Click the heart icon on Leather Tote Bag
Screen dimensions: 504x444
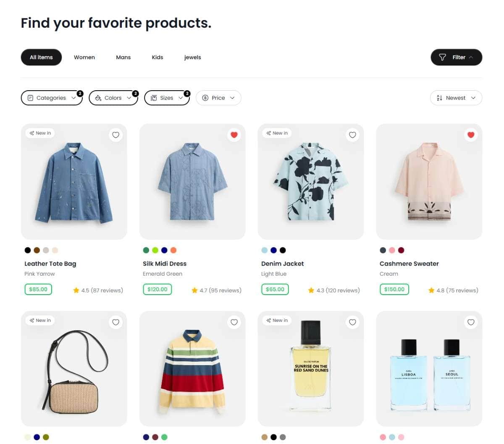[115, 135]
